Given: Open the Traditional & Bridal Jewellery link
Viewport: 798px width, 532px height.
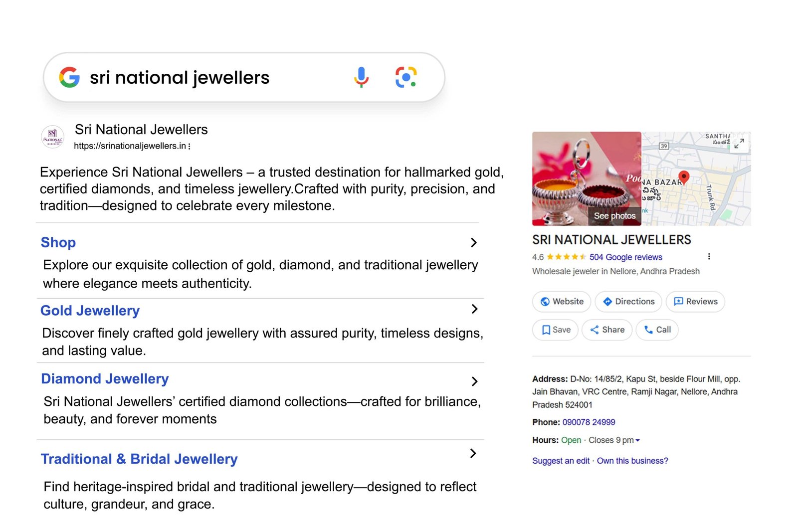Looking at the screenshot, I should [x=139, y=459].
